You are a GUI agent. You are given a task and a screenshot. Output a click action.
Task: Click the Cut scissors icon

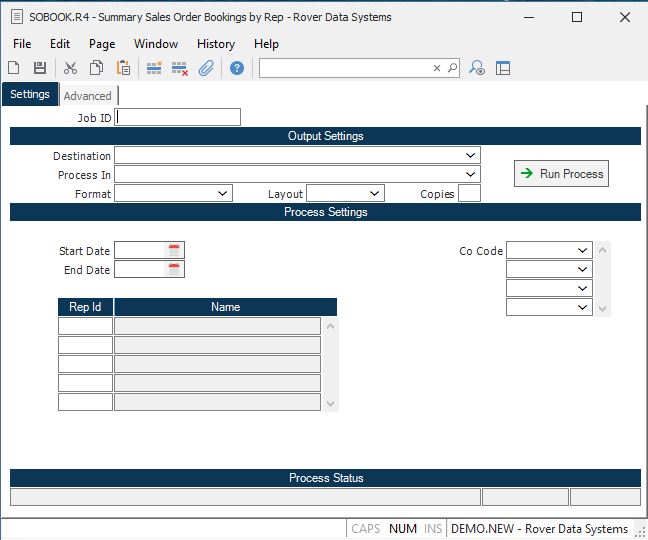coord(70,68)
